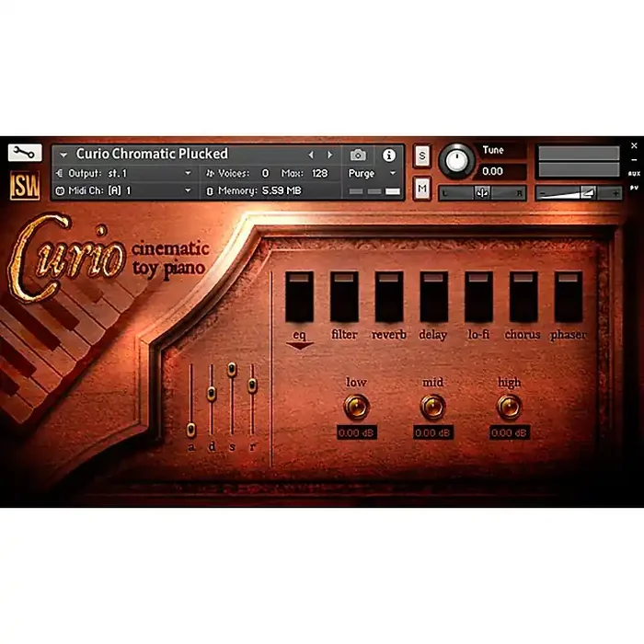Image resolution: width=644 pixels, height=644 pixels.
Task: Select the phaser tab label
Action: [569, 335]
